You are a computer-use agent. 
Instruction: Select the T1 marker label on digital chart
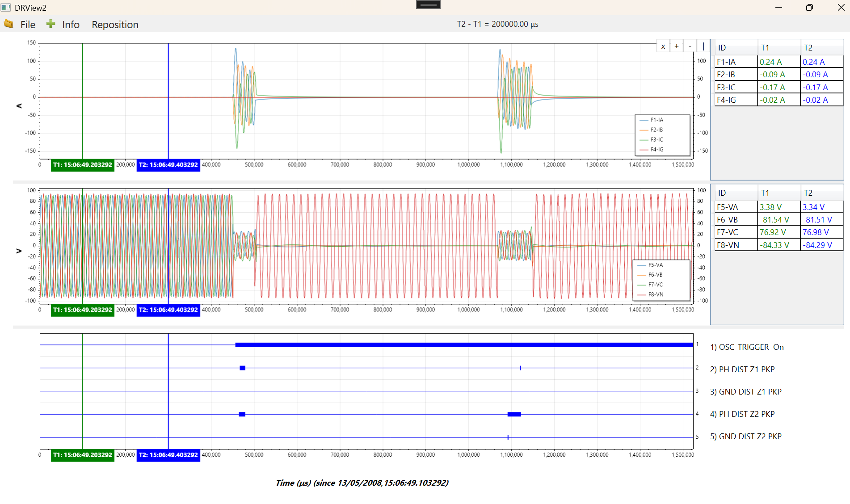[x=83, y=455]
